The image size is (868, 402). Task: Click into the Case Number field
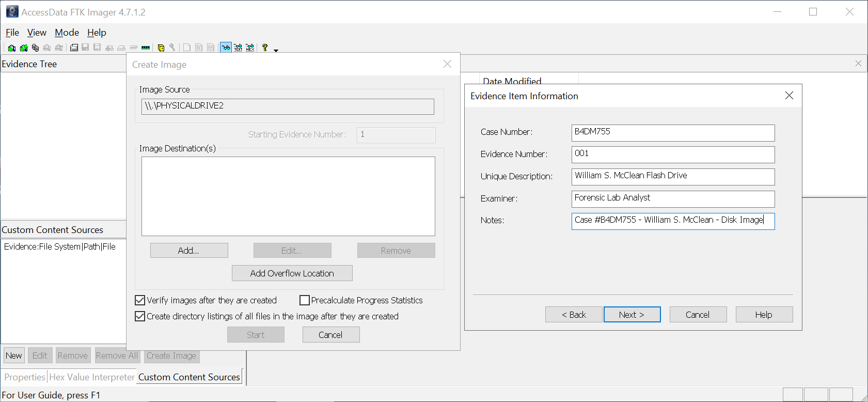point(672,132)
